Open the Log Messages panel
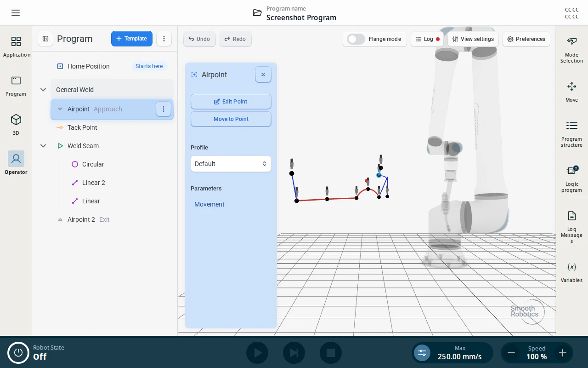 571,227
